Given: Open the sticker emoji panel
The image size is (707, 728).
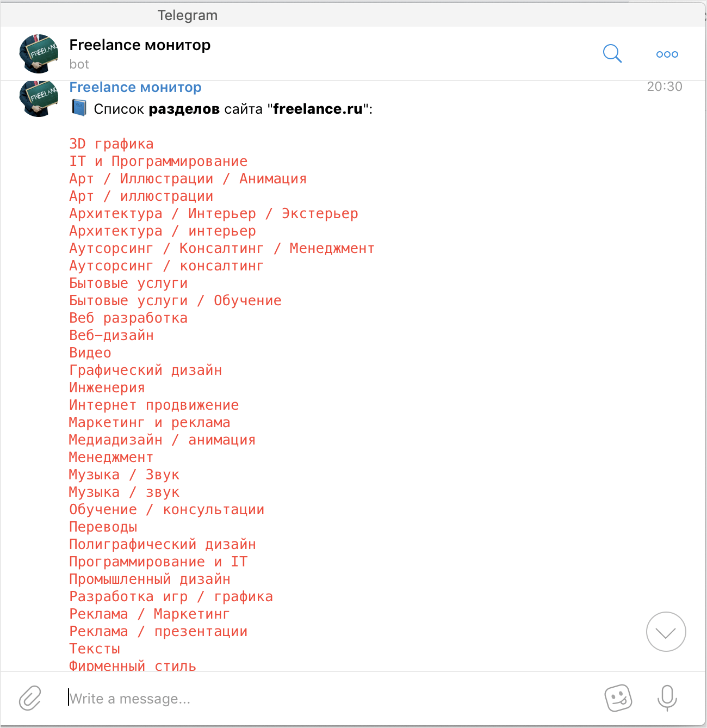Looking at the screenshot, I should pyautogui.click(x=618, y=698).
